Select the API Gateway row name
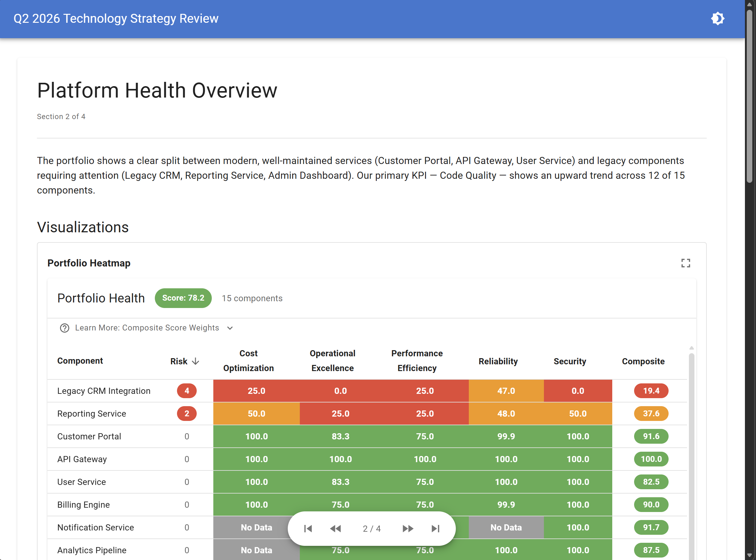 coord(82,459)
